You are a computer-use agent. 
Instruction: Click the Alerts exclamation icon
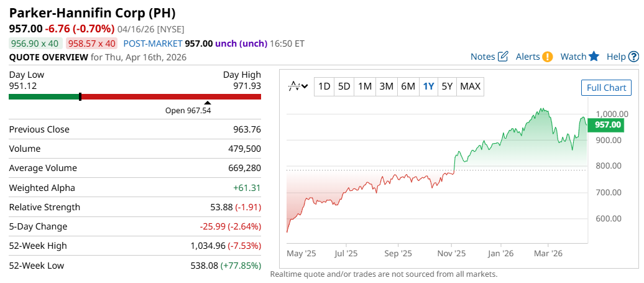pyautogui.click(x=547, y=57)
